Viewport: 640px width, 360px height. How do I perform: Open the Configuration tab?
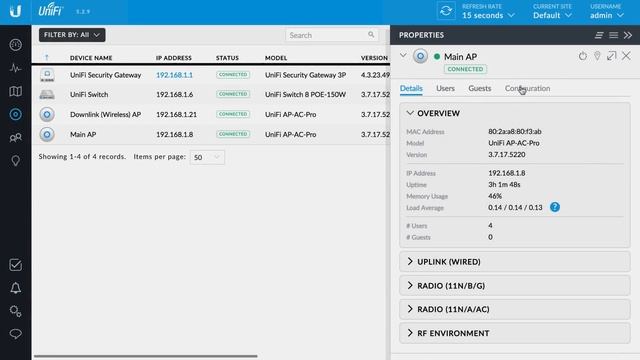click(527, 88)
